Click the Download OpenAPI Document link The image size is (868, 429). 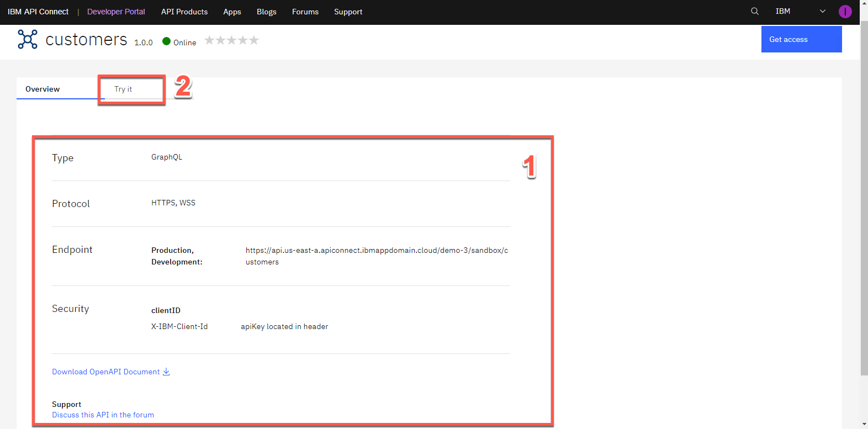point(105,372)
